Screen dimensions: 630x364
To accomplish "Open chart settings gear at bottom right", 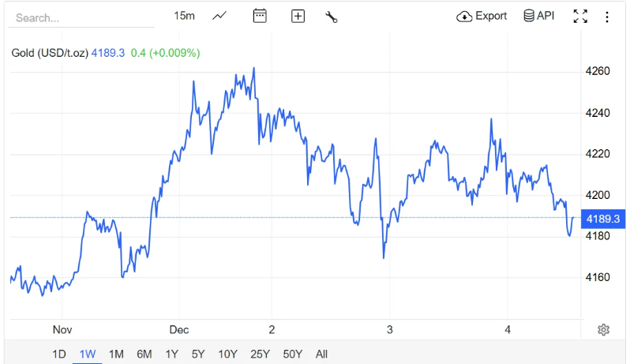I will pos(604,329).
